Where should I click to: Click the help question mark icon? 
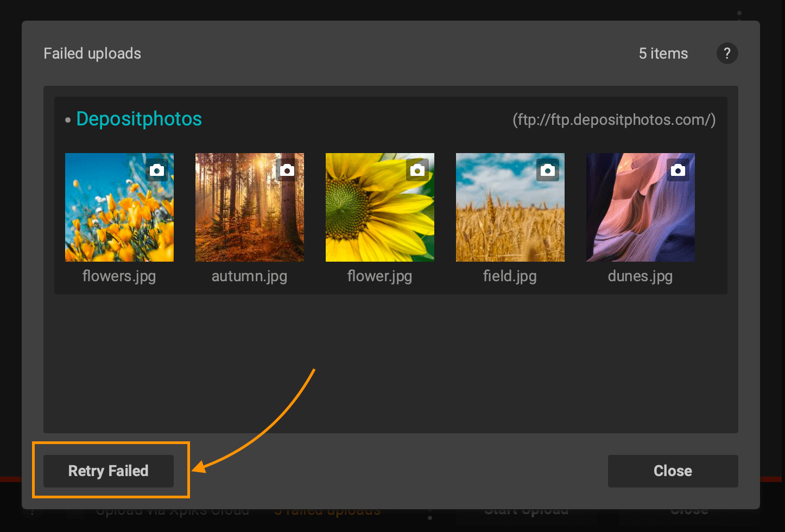click(x=727, y=53)
